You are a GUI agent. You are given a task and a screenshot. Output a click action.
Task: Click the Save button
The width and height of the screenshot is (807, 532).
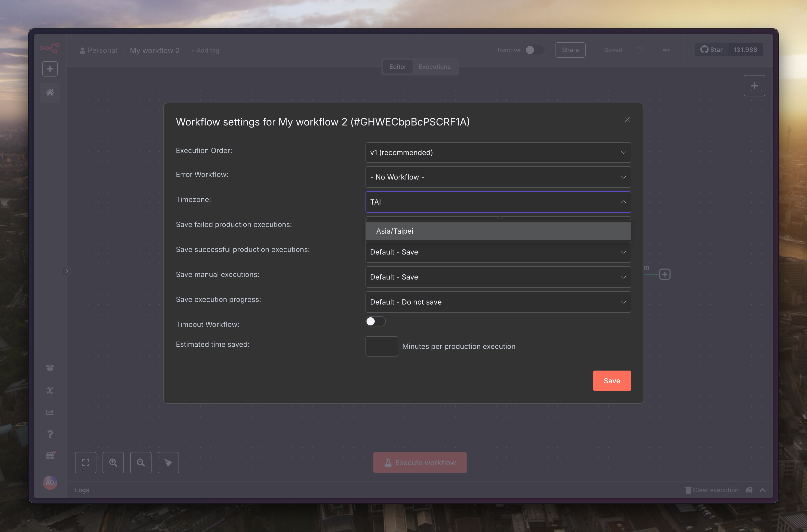click(x=611, y=380)
